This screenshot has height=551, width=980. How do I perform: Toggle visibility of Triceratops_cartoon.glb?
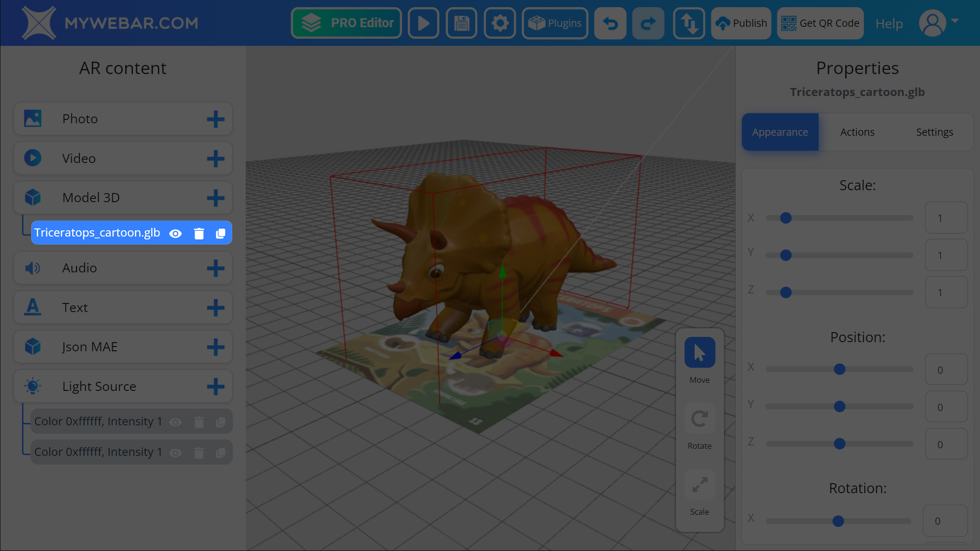pyautogui.click(x=175, y=233)
